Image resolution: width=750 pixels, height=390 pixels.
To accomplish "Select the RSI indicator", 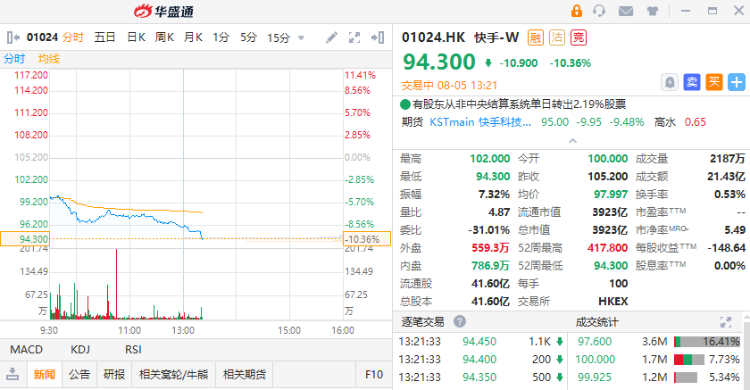I will (x=133, y=350).
